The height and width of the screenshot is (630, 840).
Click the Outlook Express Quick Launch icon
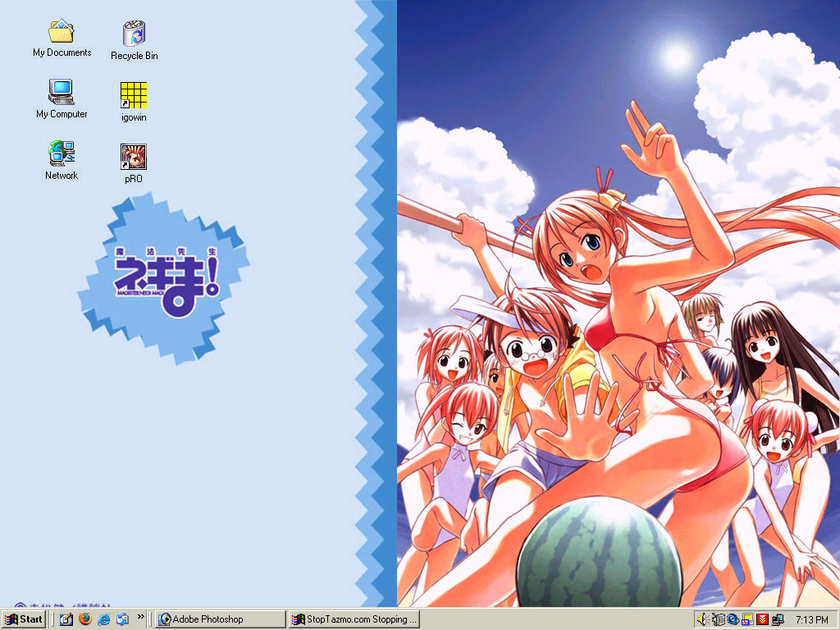(123, 619)
